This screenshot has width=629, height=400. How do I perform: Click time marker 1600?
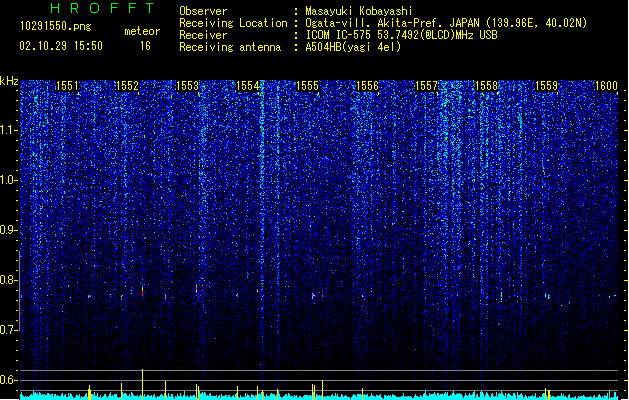point(606,86)
